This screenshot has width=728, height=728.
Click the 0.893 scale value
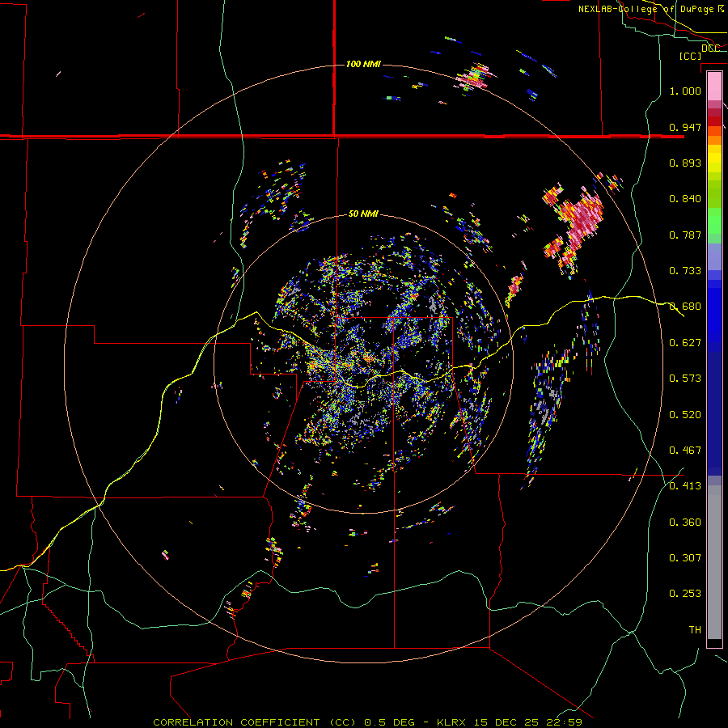tap(685, 163)
